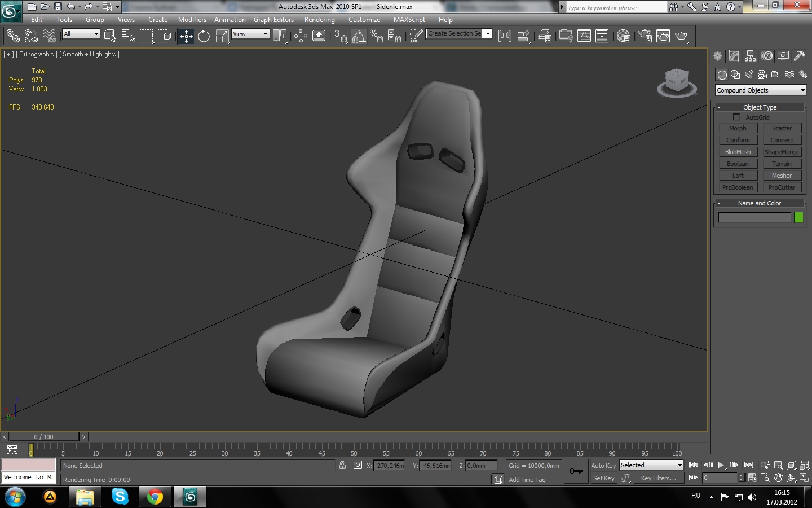
Task: Click the green object color swatch
Action: pyautogui.click(x=798, y=218)
